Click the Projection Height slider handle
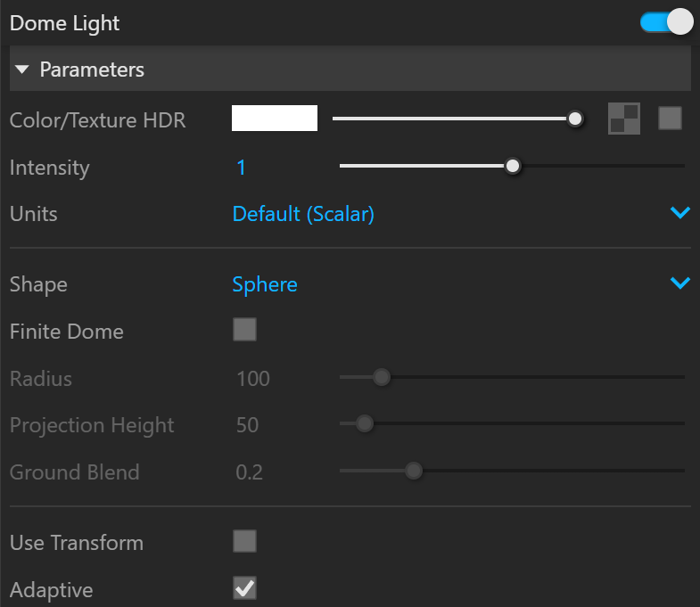Viewport: 700px width, 607px height. 365,423
